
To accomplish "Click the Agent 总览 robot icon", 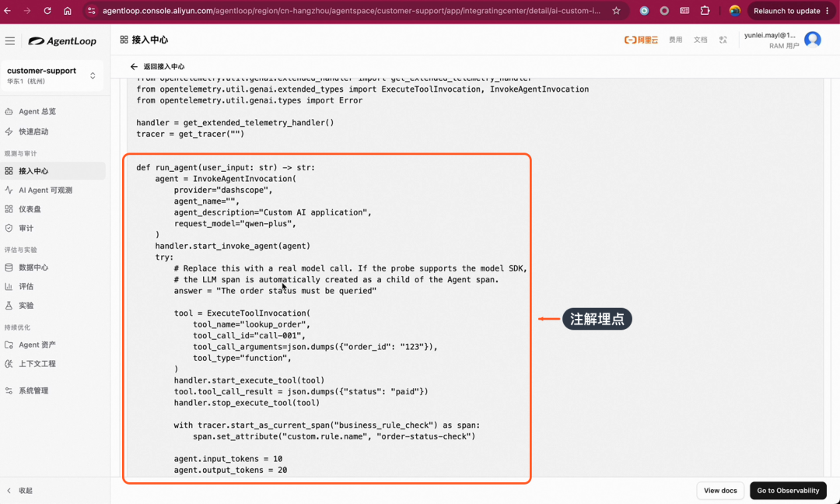I will (x=9, y=111).
